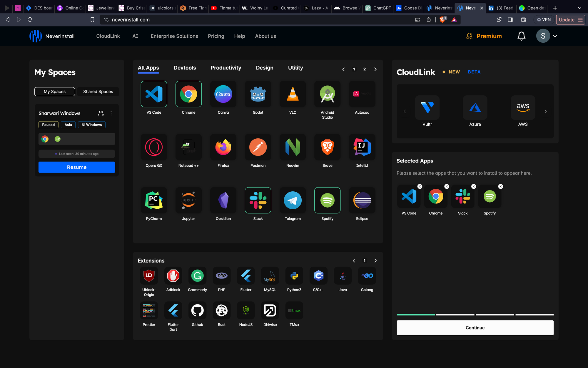Show next CloudLink providers with right chevron
The width and height of the screenshot is (588, 368).
tap(545, 111)
